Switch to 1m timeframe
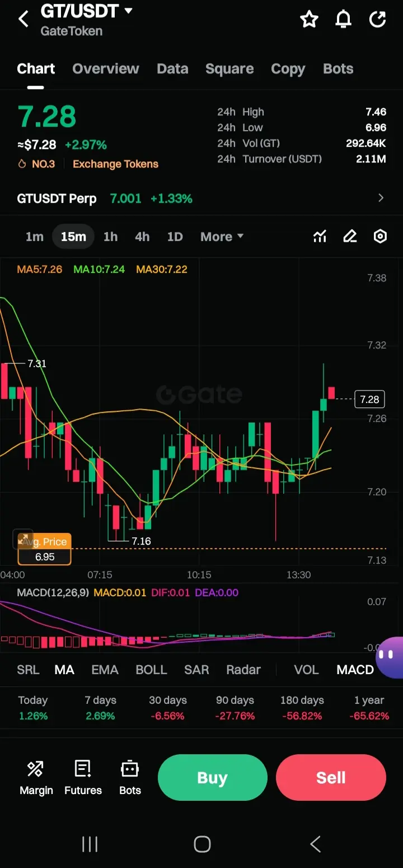This screenshot has height=868, width=403. pyautogui.click(x=34, y=236)
